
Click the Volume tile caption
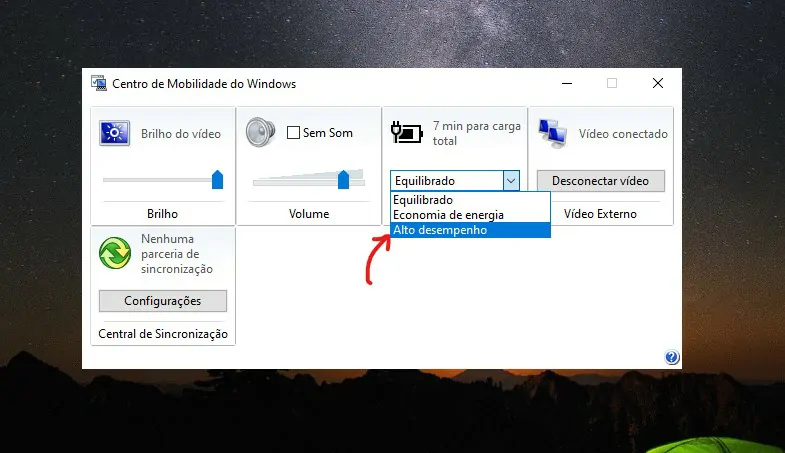click(x=309, y=214)
